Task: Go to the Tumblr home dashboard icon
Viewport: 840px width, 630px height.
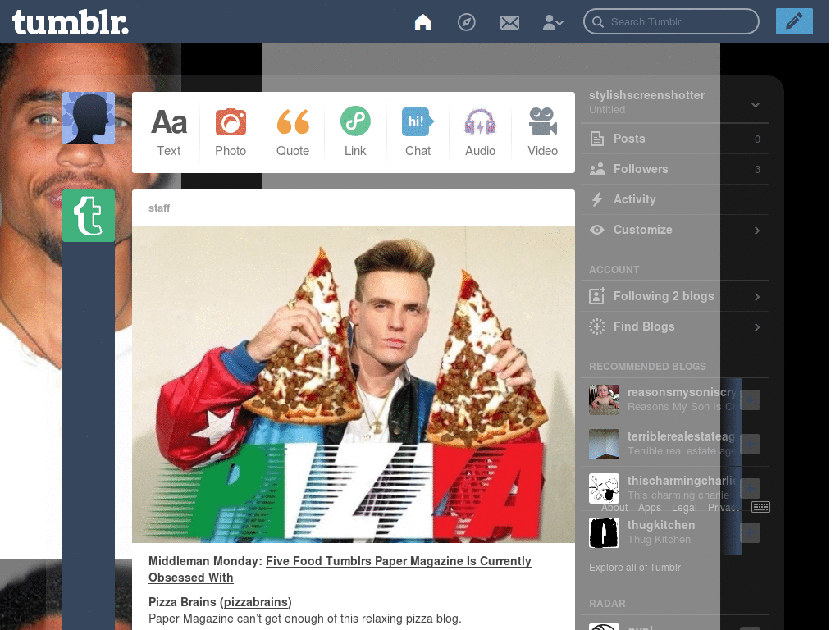Action: tap(422, 22)
